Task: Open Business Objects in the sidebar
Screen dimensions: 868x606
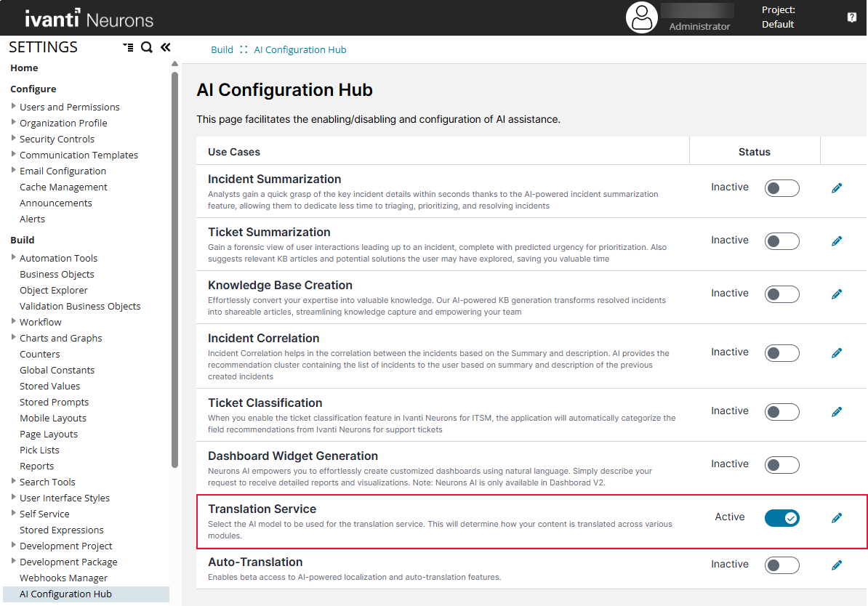Action: 57,274
